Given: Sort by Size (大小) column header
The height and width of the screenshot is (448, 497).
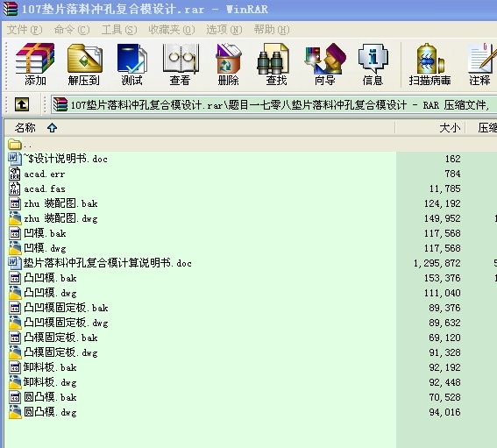Looking at the screenshot, I should pos(430,128).
